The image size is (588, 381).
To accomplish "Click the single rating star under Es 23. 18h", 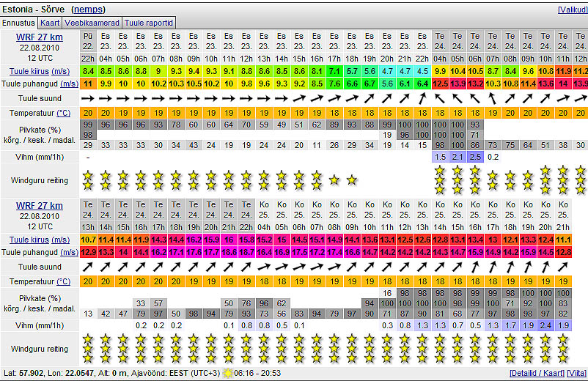I will pos(352,180).
